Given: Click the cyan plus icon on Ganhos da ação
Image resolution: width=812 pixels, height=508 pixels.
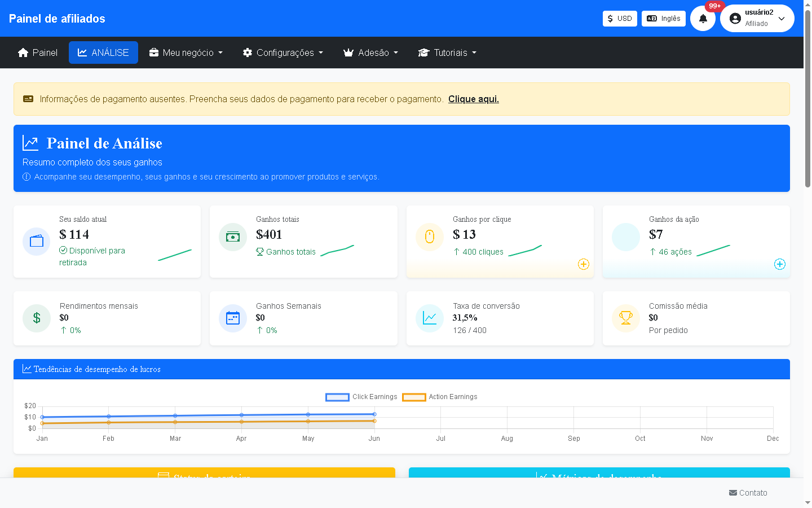Looking at the screenshot, I should pyautogui.click(x=780, y=264).
